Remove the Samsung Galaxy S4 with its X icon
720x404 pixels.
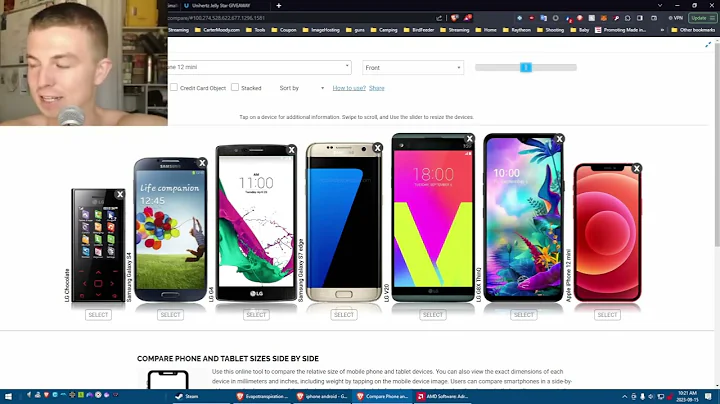coord(202,163)
